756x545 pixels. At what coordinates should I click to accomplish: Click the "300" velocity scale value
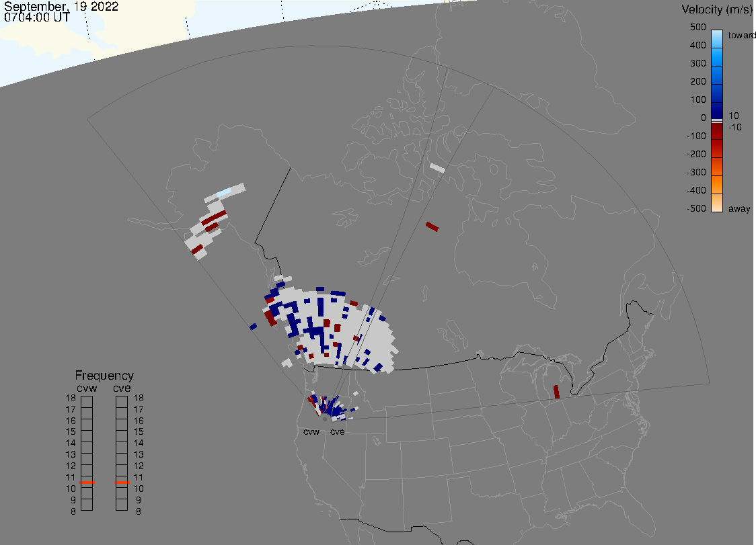click(697, 64)
